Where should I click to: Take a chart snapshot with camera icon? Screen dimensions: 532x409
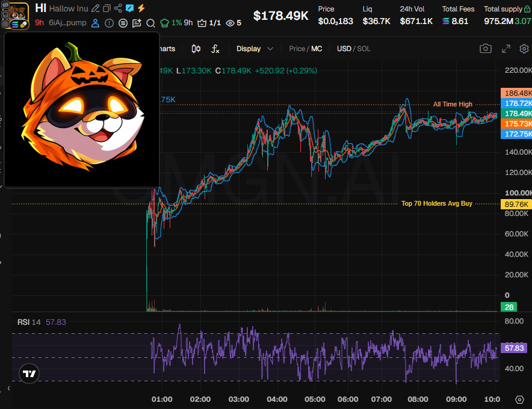point(486,49)
